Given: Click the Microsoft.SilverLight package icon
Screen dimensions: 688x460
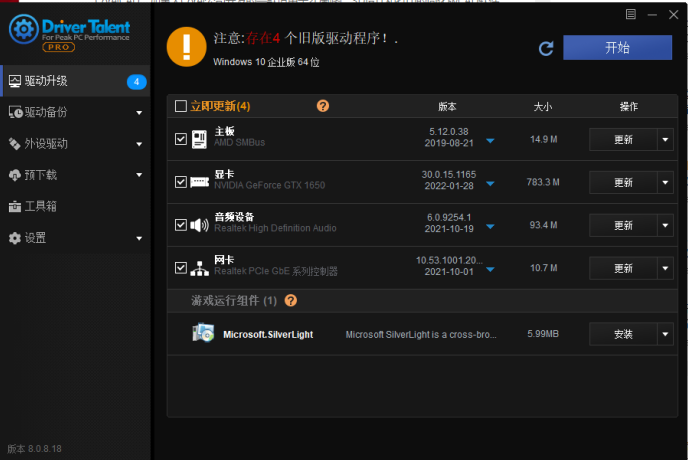Looking at the screenshot, I should point(203,333).
